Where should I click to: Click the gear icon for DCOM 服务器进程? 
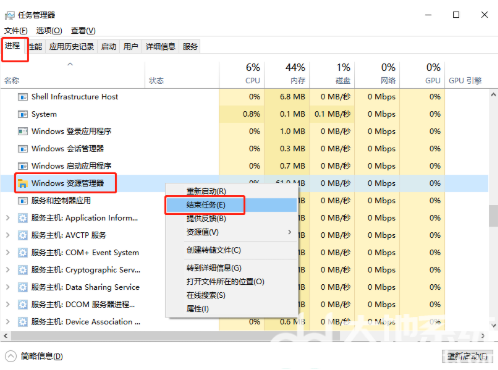[x=22, y=304]
